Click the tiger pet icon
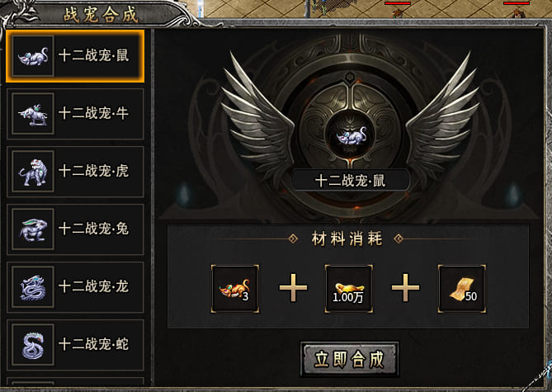This screenshot has height=392, width=552. 33,172
